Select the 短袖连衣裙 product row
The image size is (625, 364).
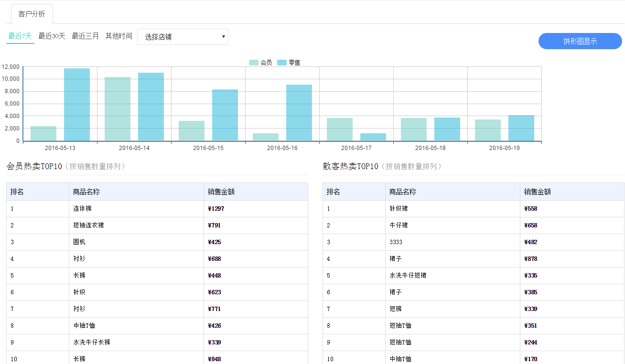click(157, 225)
